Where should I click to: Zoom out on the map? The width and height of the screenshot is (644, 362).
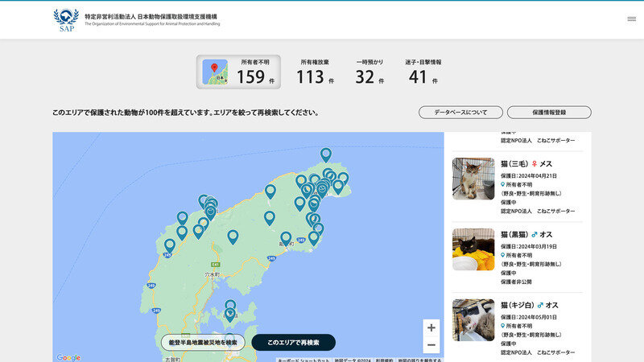(431, 345)
